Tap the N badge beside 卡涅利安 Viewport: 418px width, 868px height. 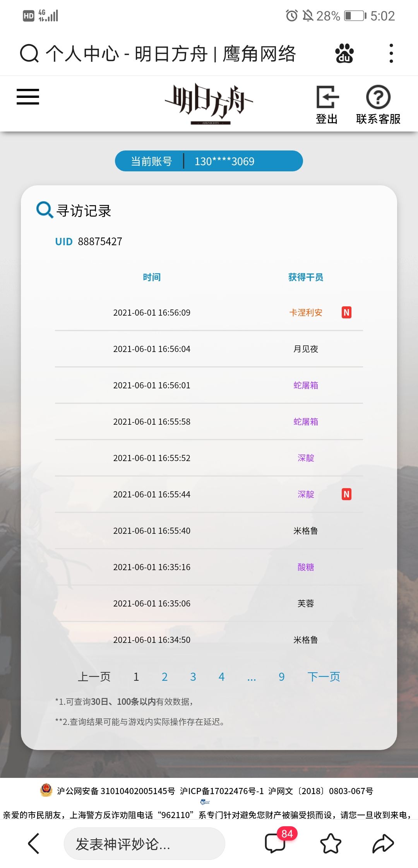click(346, 313)
